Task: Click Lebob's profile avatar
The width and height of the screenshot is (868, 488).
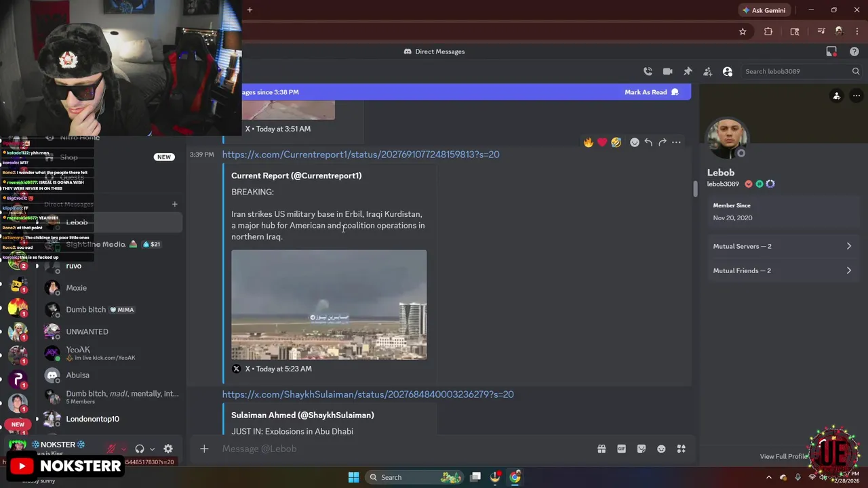Action: (x=727, y=138)
